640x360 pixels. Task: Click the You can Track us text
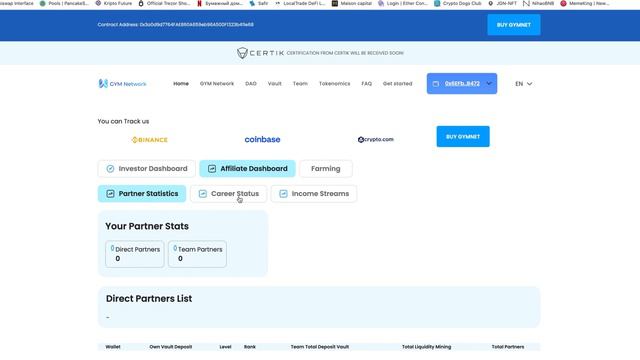tap(123, 121)
